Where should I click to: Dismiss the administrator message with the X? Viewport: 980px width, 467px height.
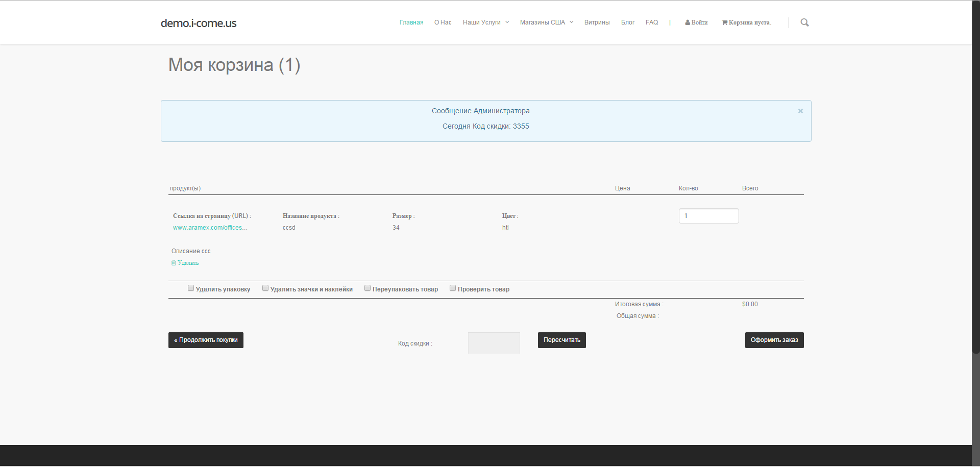coord(800,111)
